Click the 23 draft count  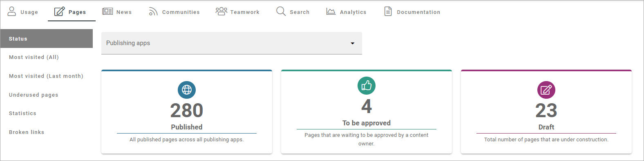click(x=546, y=111)
